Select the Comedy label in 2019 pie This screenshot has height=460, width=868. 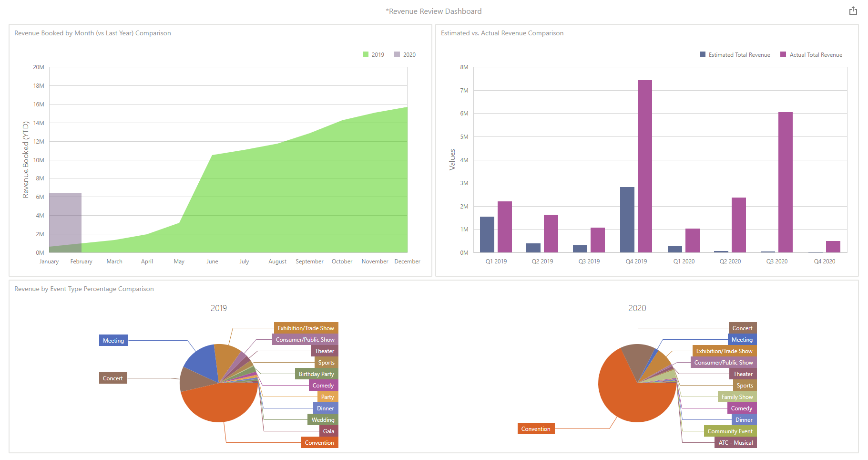(x=323, y=385)
